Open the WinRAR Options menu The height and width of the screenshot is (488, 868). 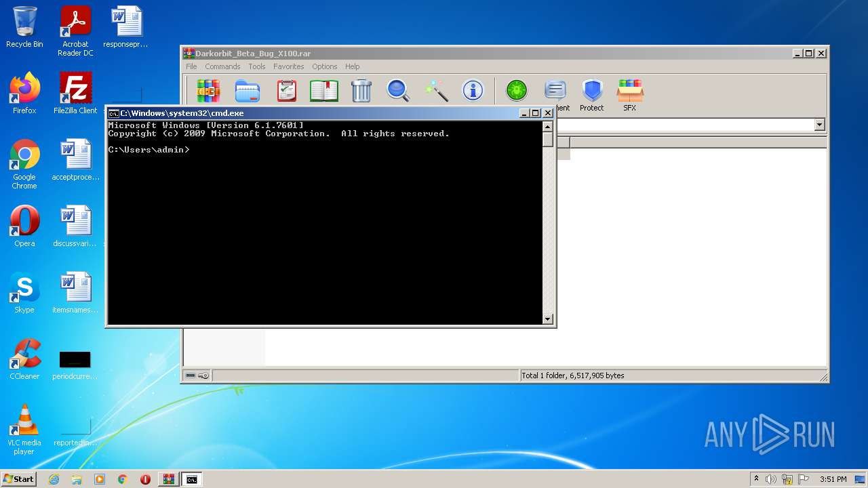324,66
